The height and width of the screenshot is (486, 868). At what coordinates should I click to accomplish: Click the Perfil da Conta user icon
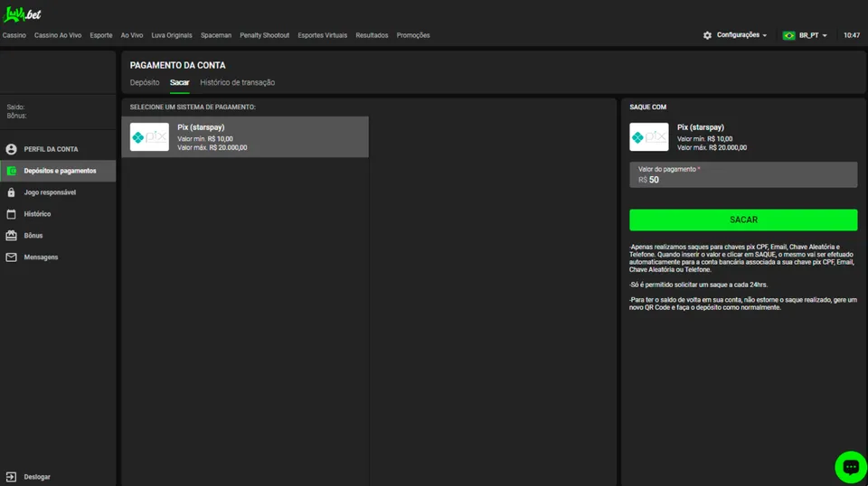click(x=12, y=149)
